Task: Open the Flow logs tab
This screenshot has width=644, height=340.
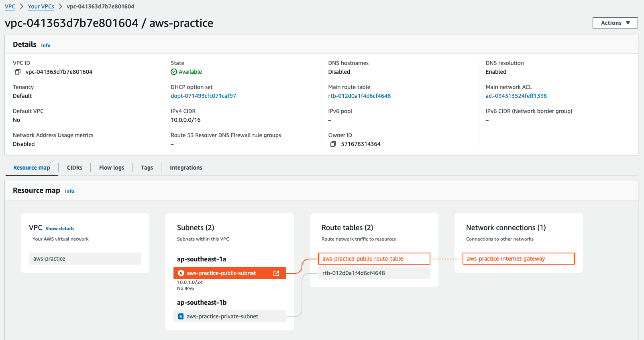Action: [x=112, y=168]
